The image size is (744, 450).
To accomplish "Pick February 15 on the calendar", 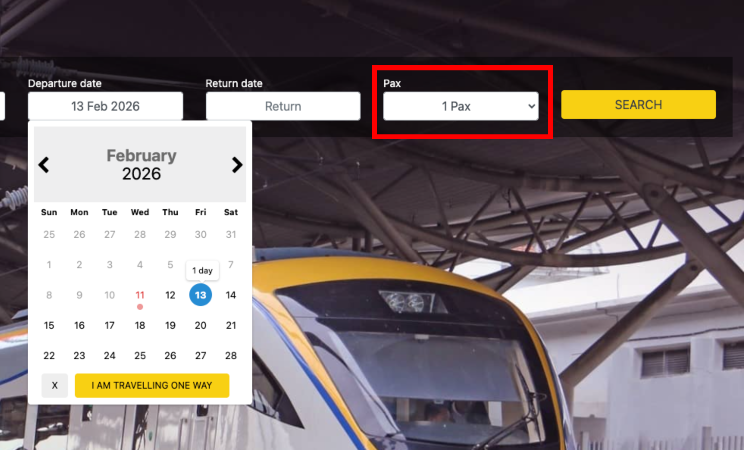I will click(x=49, y=326).
